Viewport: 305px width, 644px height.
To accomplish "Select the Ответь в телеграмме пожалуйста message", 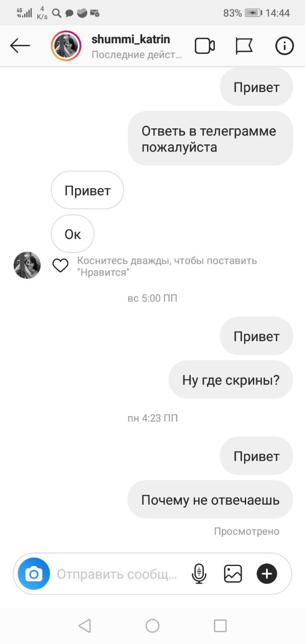I will click(210, 139).
